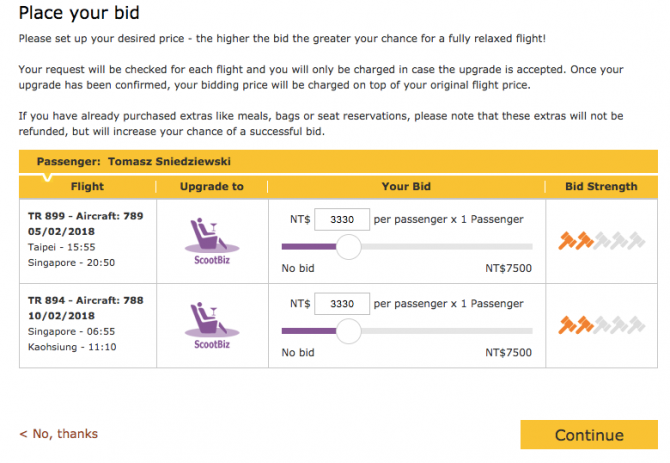Click first orange gavel for TR 899 bid strength
The image size is (670, 463).
pos(567,241)
